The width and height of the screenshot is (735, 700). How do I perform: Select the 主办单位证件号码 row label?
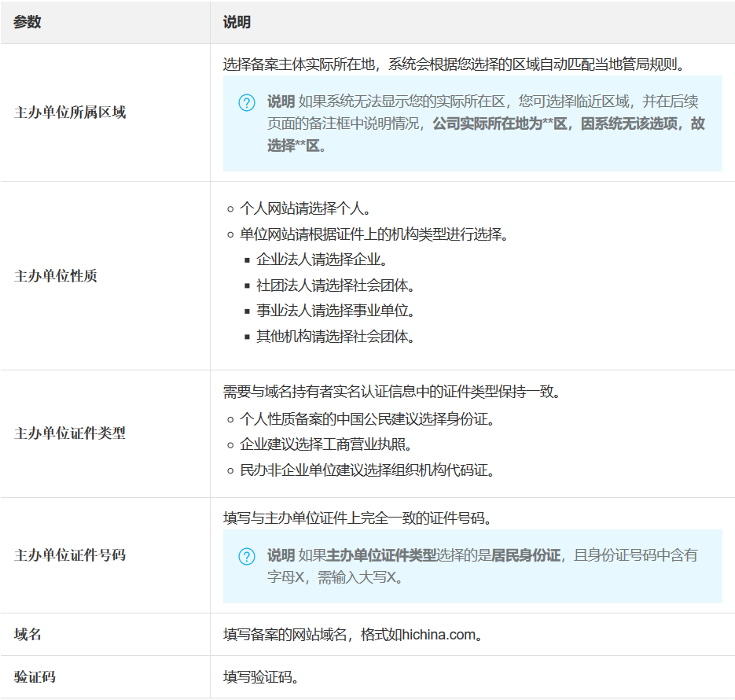click(70, 555)
